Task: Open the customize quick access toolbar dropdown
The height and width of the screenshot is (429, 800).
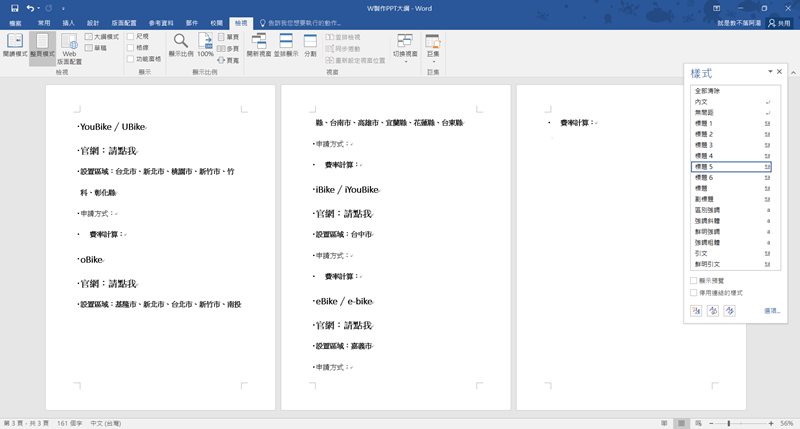Action: tap(63, 9)
